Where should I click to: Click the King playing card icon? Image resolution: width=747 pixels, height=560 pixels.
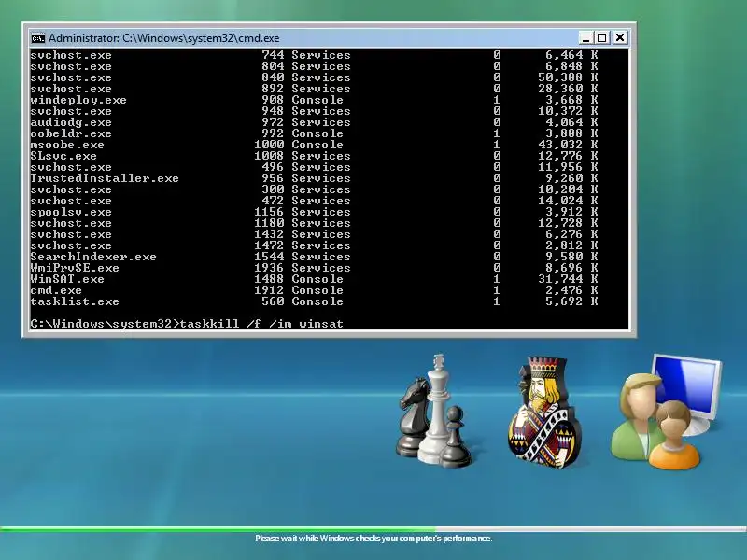point(544,412)
